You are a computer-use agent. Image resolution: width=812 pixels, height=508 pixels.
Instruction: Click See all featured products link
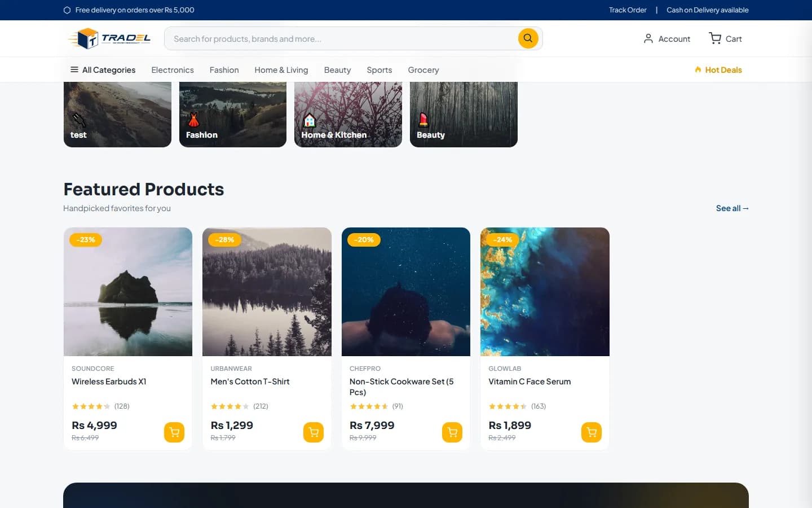tap(732, 208)
